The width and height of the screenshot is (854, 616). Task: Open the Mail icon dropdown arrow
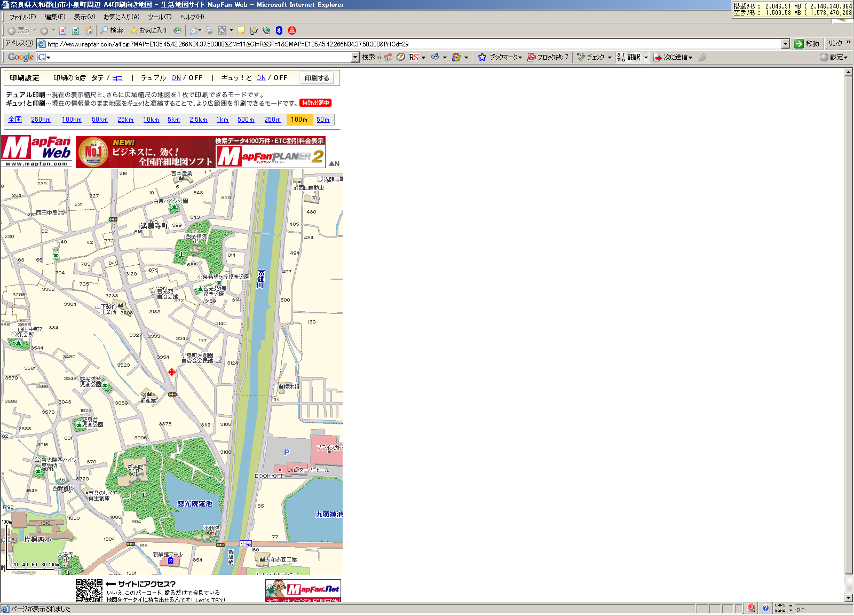[x=200, y=30]
